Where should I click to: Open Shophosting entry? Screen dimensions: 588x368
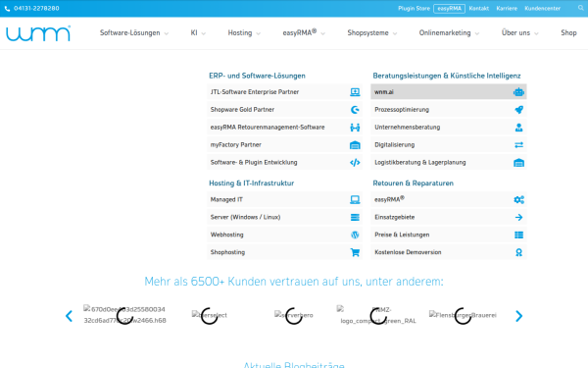284,252
